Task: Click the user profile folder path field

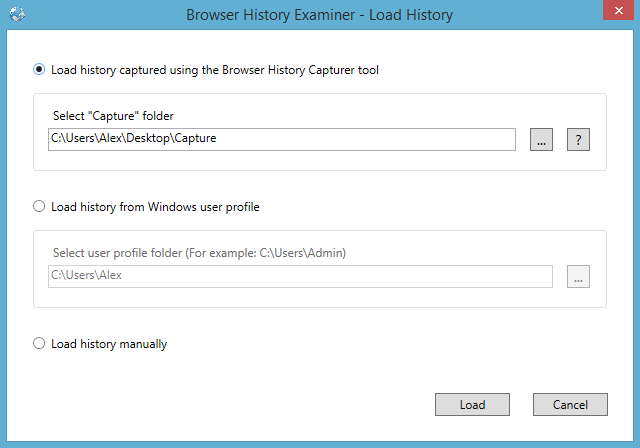Action: pos(300,276)
